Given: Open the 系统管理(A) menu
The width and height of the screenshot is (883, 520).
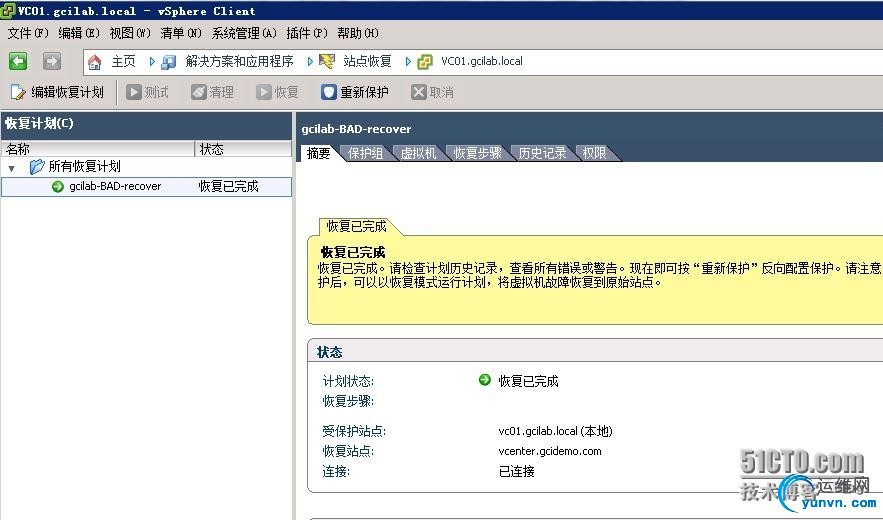Looking at the screenshot, I should (x=244, y=33).
